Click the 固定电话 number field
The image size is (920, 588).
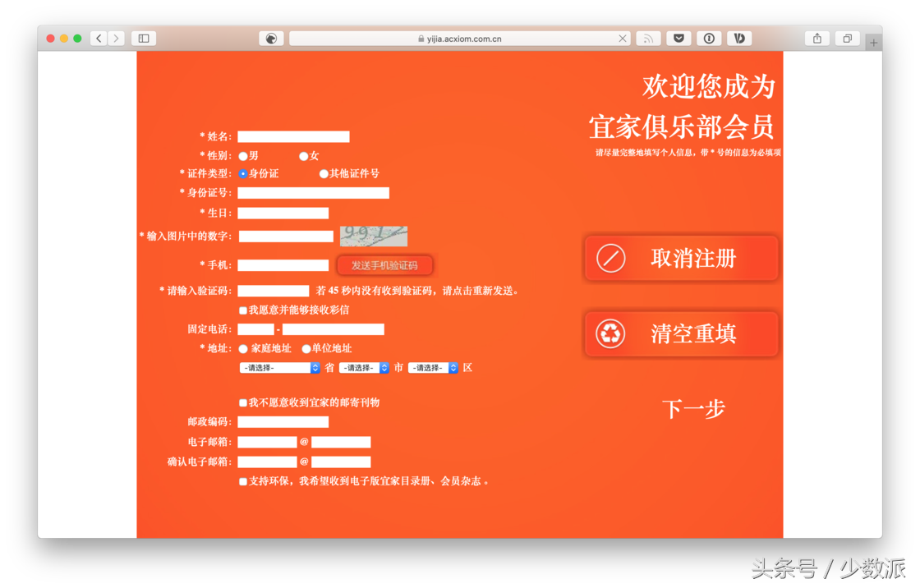pos(333,330)
